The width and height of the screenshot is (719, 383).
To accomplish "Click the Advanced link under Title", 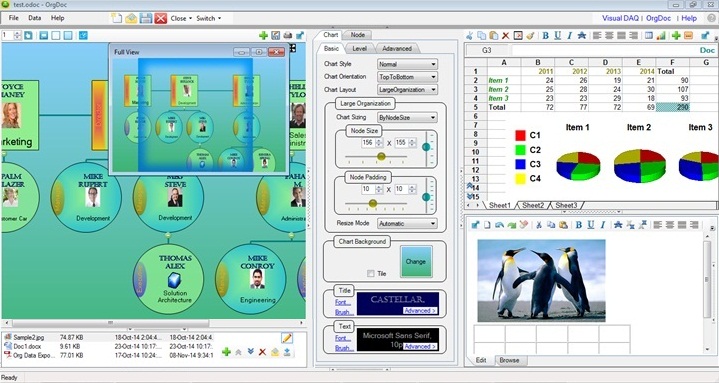I will pos(420,311).
